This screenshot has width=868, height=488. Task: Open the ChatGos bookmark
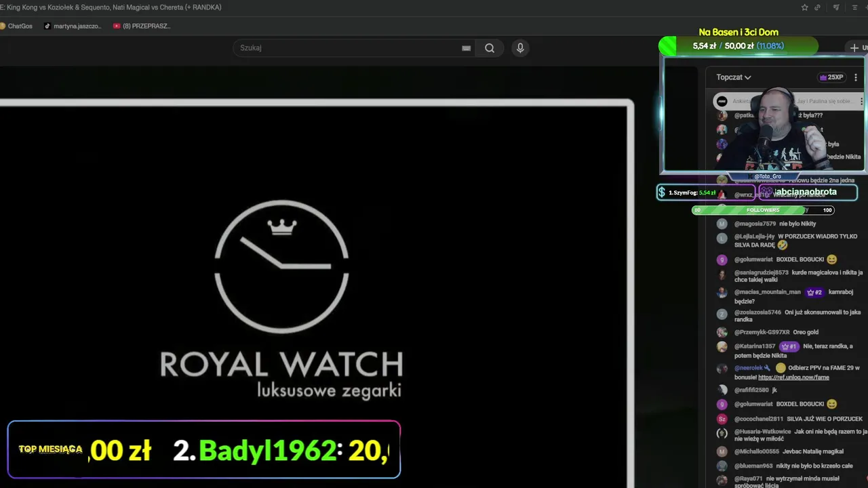(16, 26)
